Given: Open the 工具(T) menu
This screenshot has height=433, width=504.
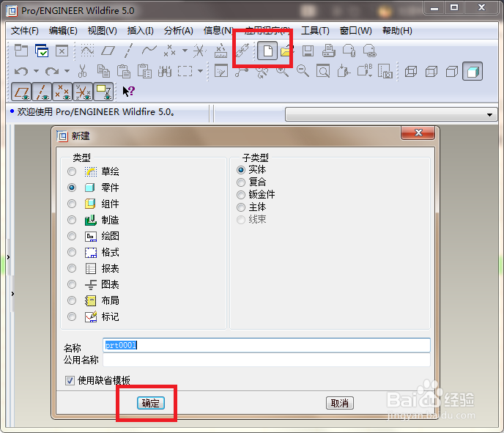Looking at the screenshot, I should coord(315,31).
